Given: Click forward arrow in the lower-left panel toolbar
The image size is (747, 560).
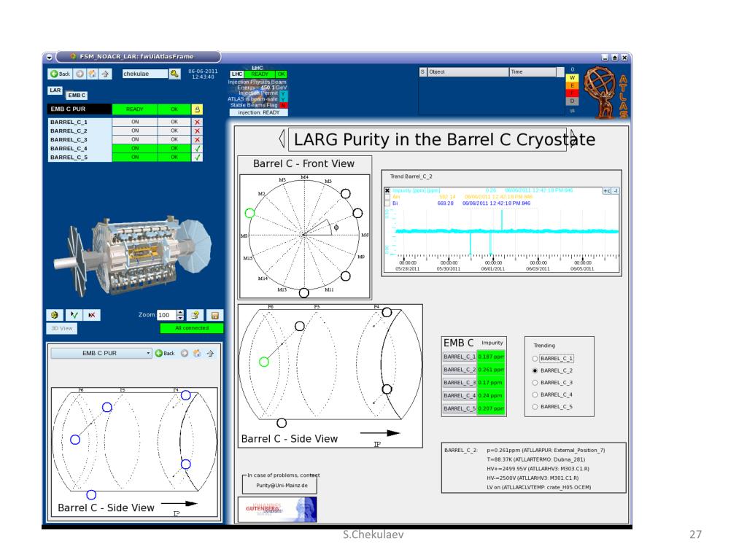Looking at the screenshot, I should pos(184,353).
